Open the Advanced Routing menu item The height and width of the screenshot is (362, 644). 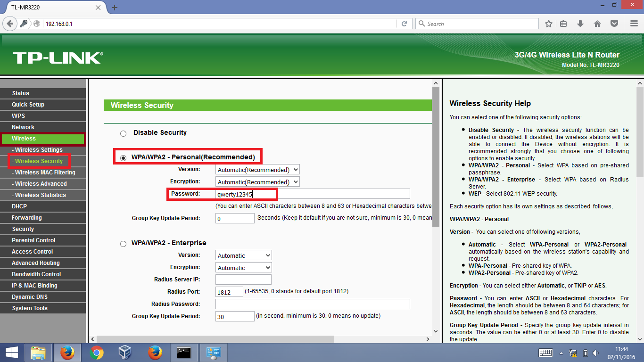[x=43, y=263]
